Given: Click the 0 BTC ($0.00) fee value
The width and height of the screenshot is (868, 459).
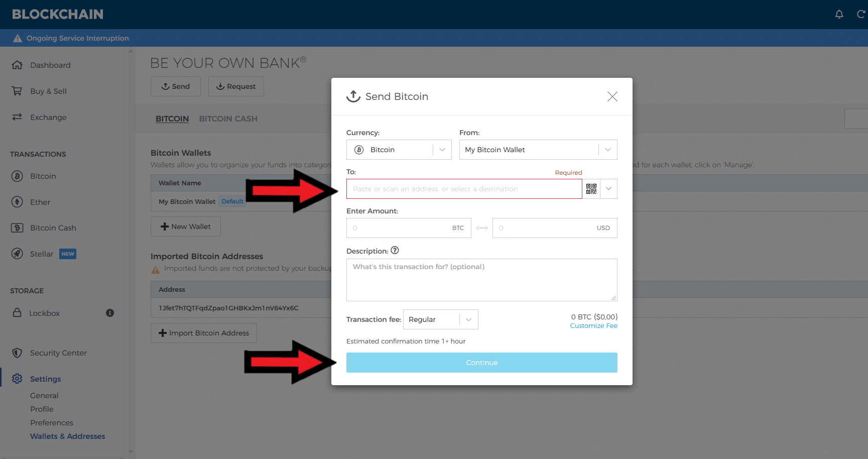Looking at the screenshot, I should [x=594, y=317].
